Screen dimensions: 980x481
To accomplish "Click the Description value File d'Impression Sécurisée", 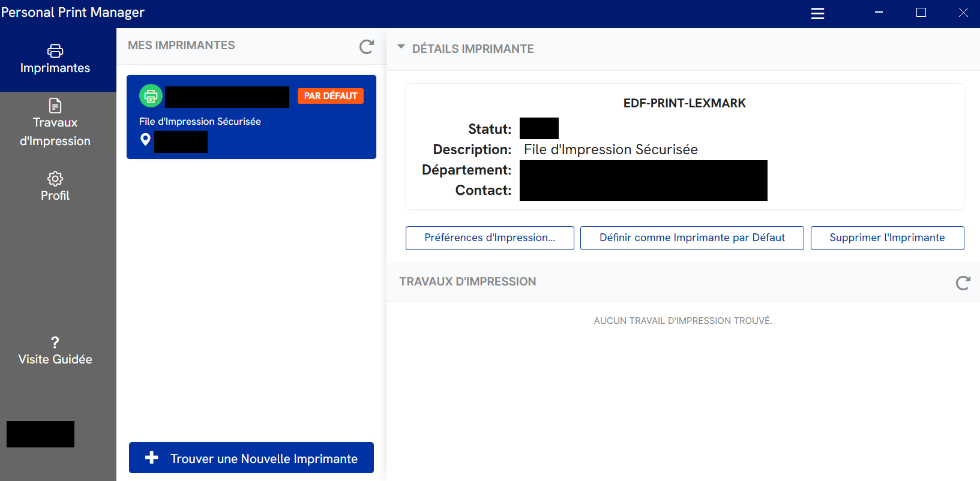I will coord(611,149).
